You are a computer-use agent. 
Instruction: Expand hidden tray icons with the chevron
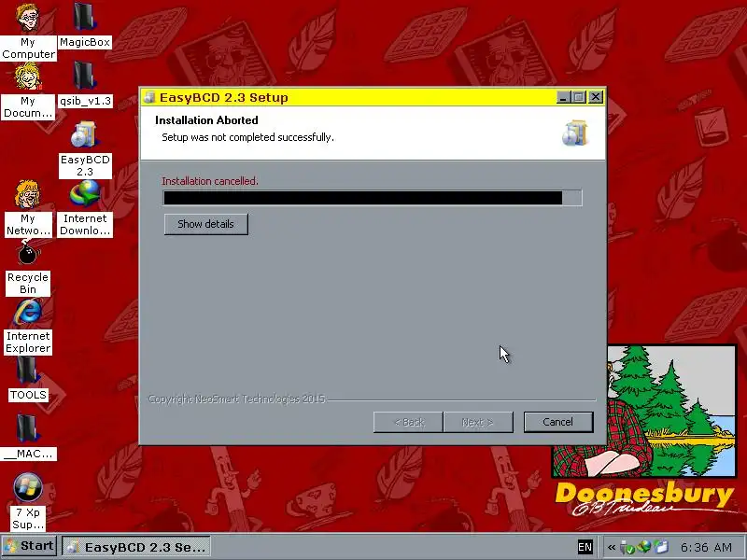point(612,547)
